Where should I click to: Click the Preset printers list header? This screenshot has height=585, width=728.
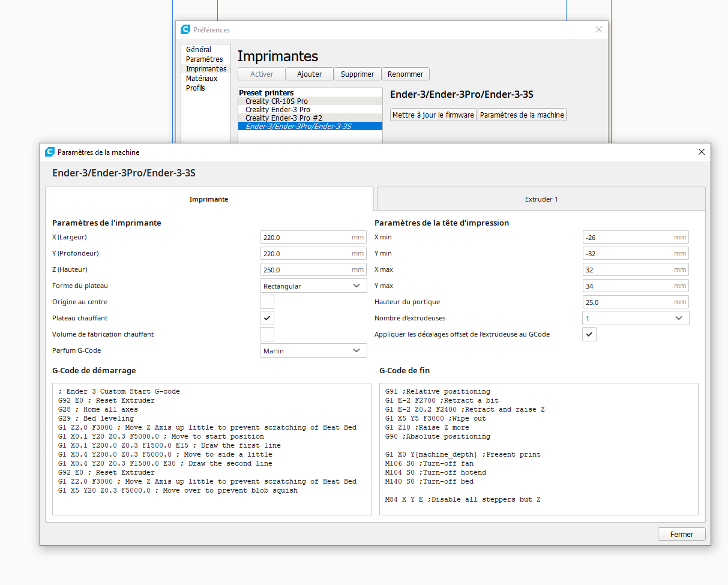[x=266, y=92]
